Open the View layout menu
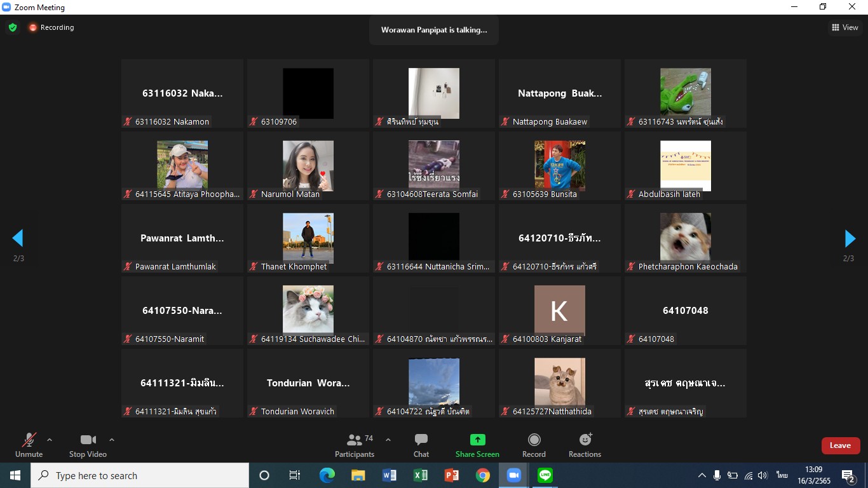 (x=844, y=27)
